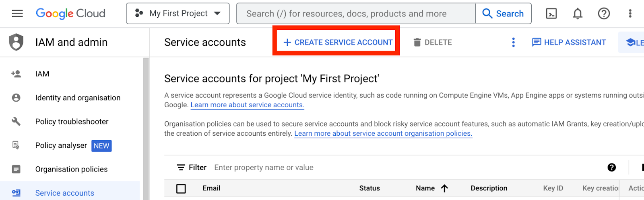The height and width of the screenshot is (200, 644).
Task: Click the Service accounts page title
Action: point(205,42)
